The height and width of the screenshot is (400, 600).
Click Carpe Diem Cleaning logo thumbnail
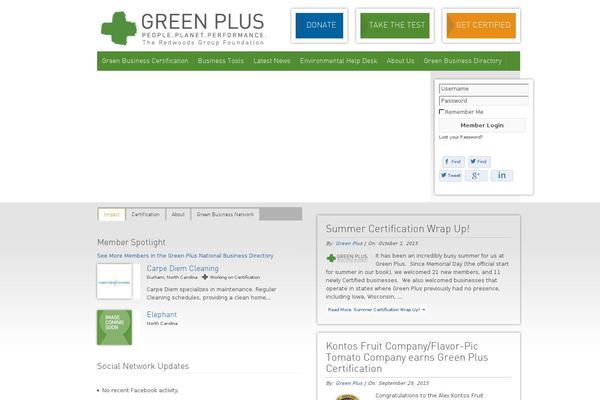[x=114, y=281]
